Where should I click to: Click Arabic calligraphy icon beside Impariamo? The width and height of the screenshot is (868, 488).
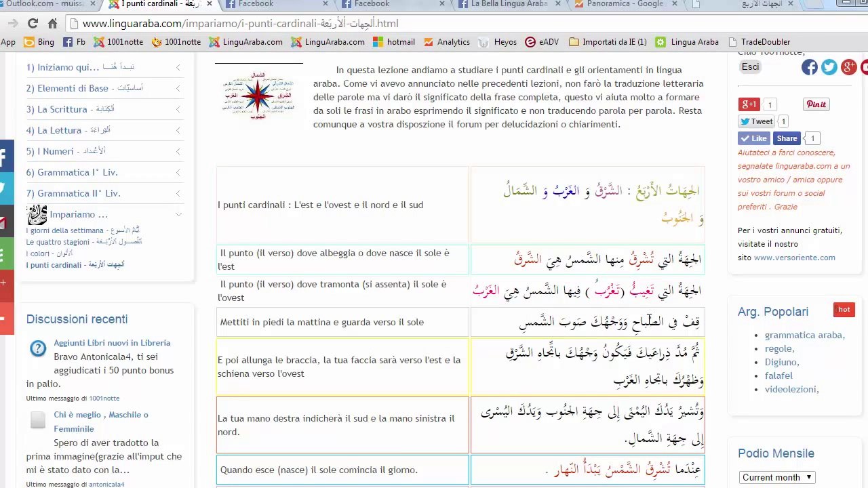point(37,215)
